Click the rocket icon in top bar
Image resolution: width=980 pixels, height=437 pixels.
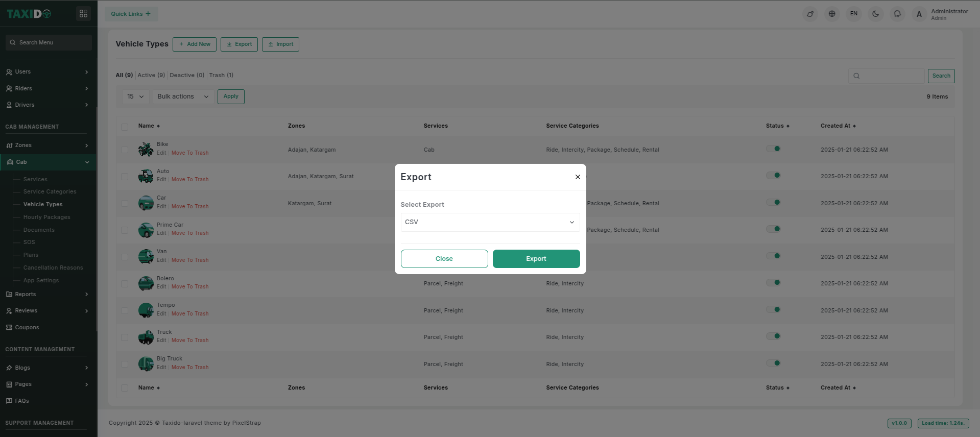810,14
